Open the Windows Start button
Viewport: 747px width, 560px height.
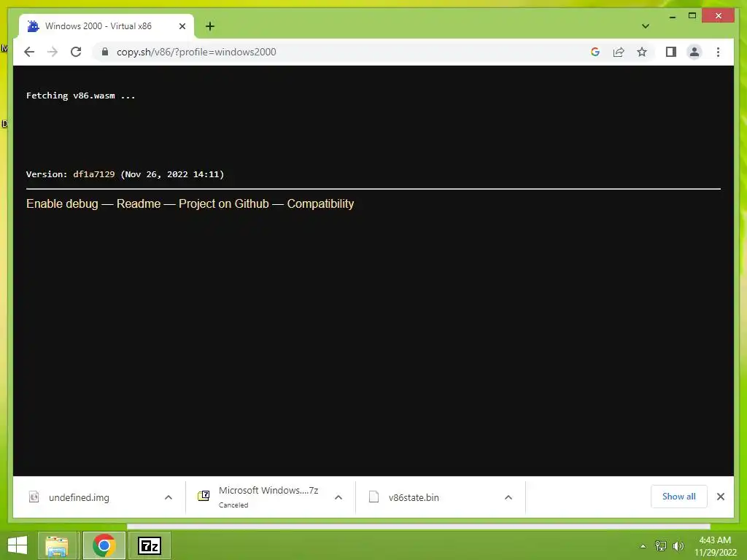point(18,545)
